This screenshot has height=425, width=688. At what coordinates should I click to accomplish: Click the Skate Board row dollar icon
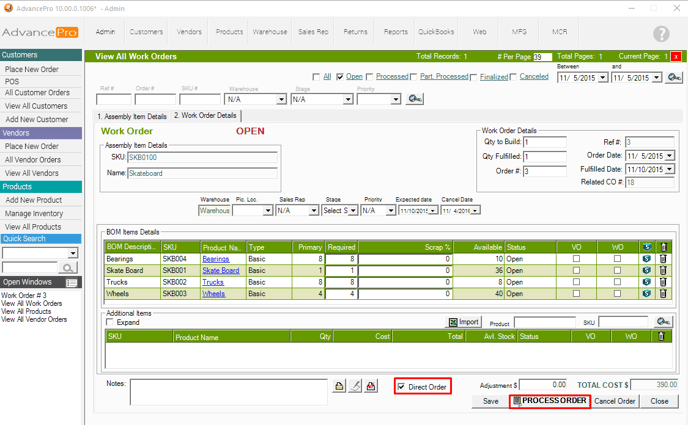(x=648, y=271)
